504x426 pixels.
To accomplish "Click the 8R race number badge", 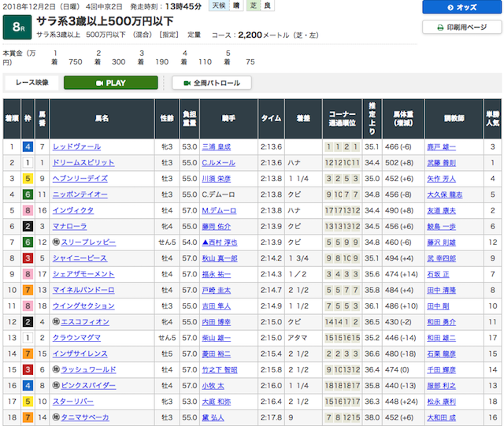I will [x=17, y=28].
